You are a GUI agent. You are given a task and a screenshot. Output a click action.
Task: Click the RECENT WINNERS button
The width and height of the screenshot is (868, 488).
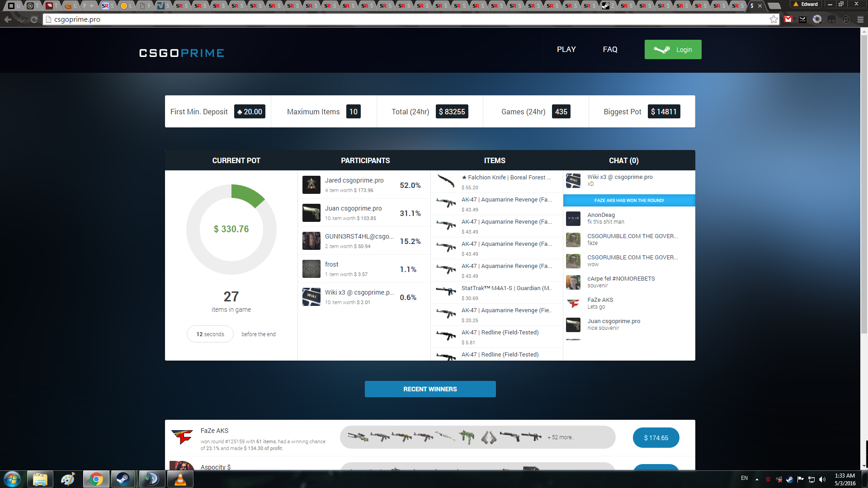pos(430,389)
